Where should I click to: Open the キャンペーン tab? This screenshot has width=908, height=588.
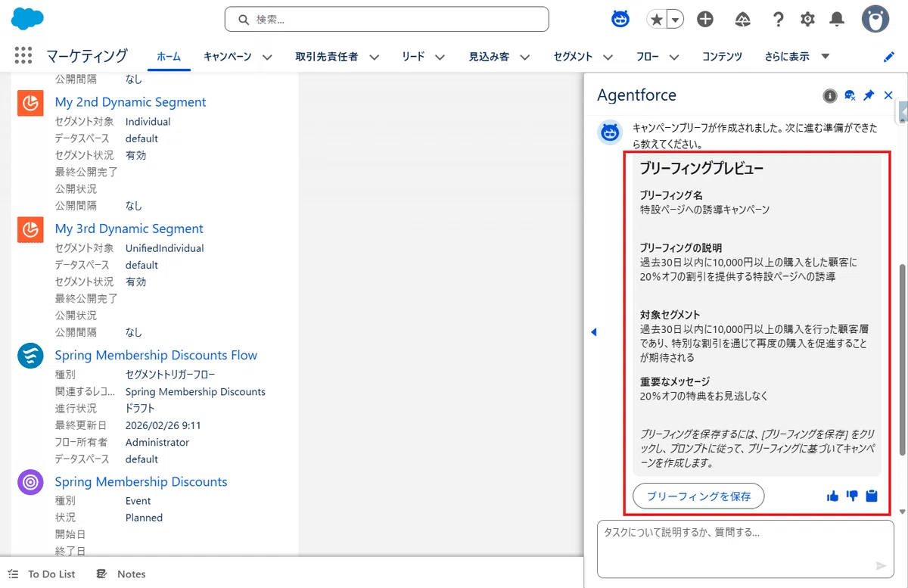228,57
